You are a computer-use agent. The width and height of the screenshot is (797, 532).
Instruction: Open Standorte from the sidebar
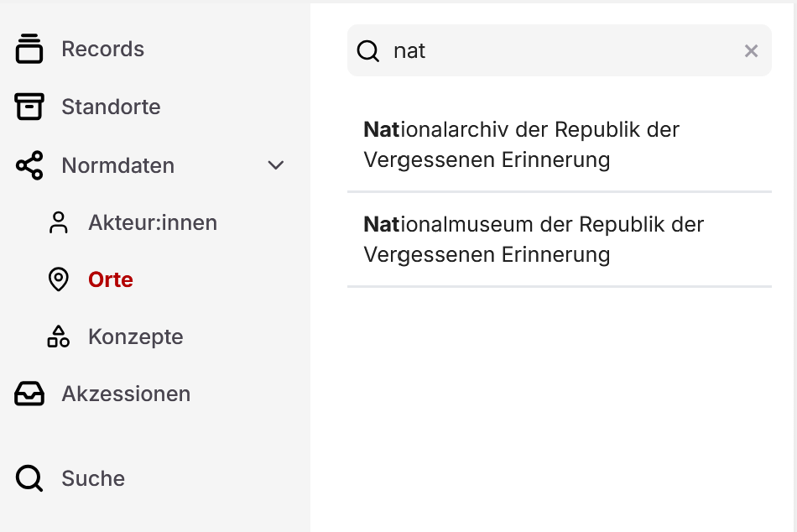click(x=111, y=107)
